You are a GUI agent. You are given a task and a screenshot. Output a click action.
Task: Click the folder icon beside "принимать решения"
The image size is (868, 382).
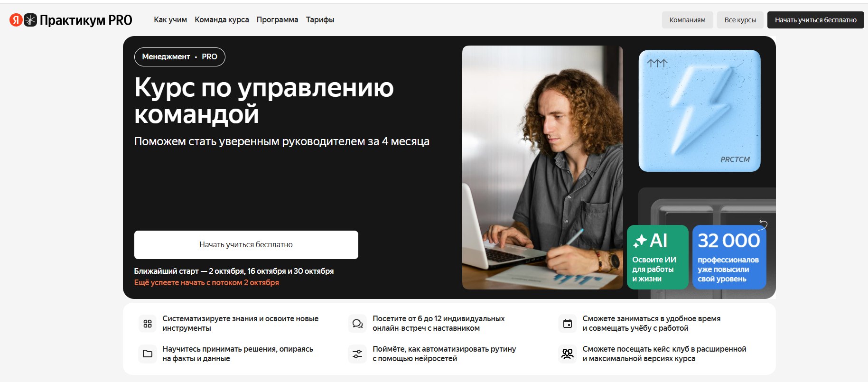[x=148, y=354]
